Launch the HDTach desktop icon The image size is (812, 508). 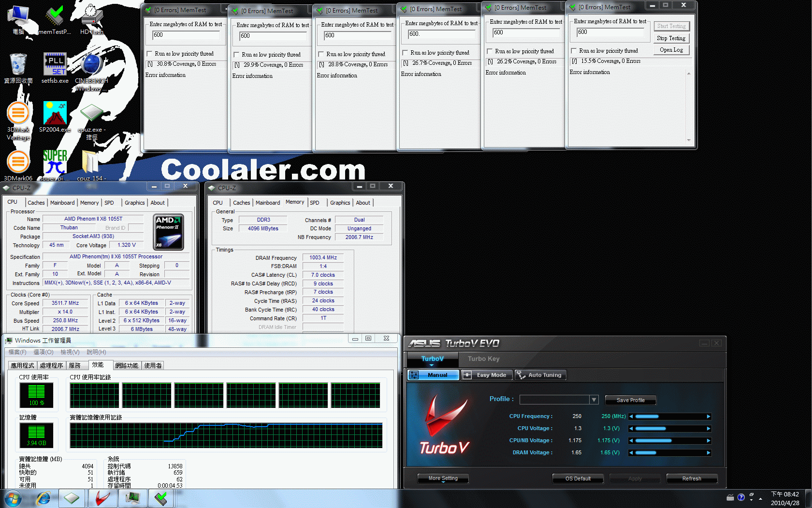[91, 19]
